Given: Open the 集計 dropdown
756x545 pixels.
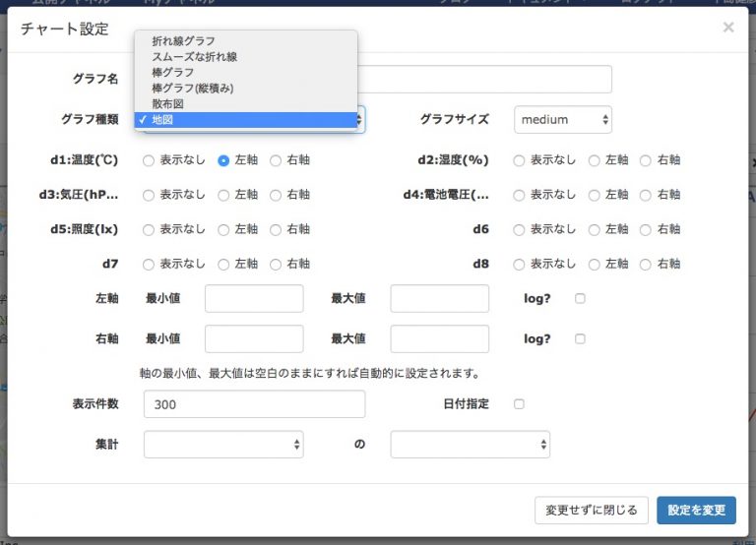Looking at the screenshot, I should click(x=223, y=445).
